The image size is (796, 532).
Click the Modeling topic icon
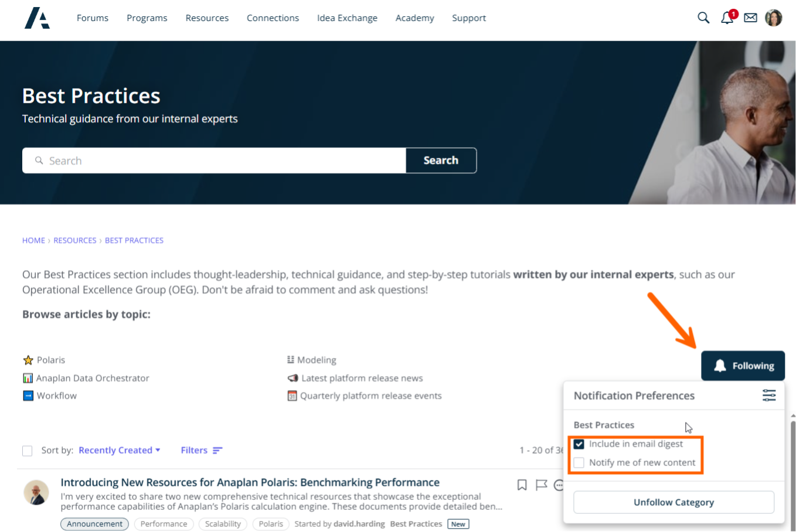[291, 359]
